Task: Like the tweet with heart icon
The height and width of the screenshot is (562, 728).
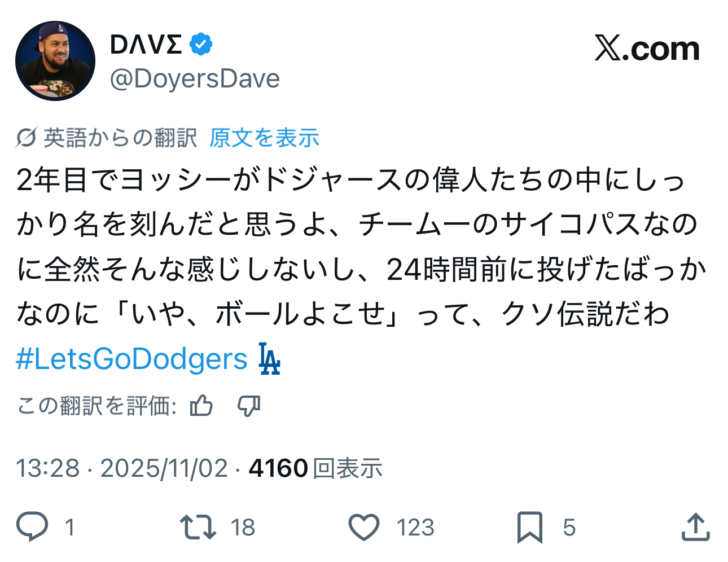Action: [x=363, y=527]
